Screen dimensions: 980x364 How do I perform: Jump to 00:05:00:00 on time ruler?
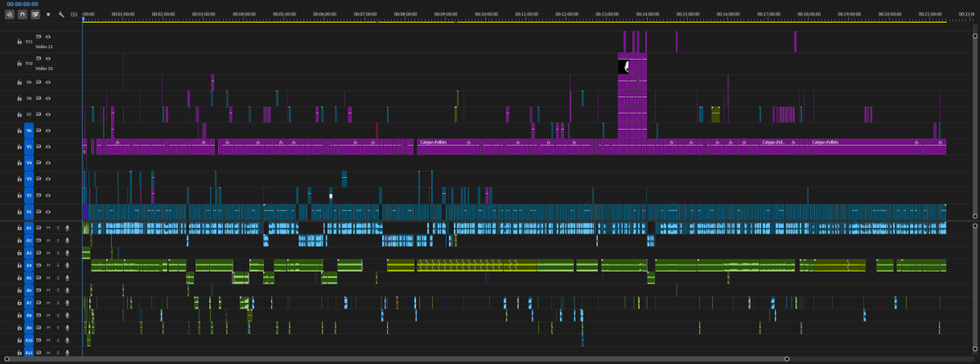pos(283,14)
